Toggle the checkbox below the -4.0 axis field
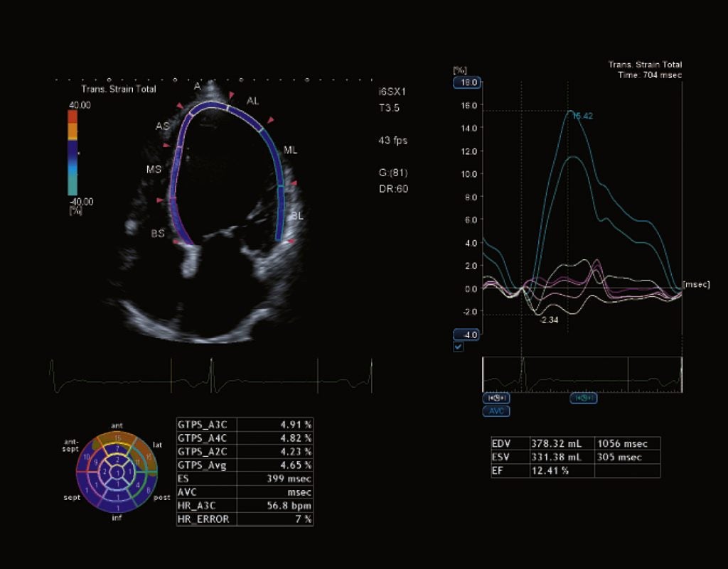The image size is (728, 569). click(459, 347)
